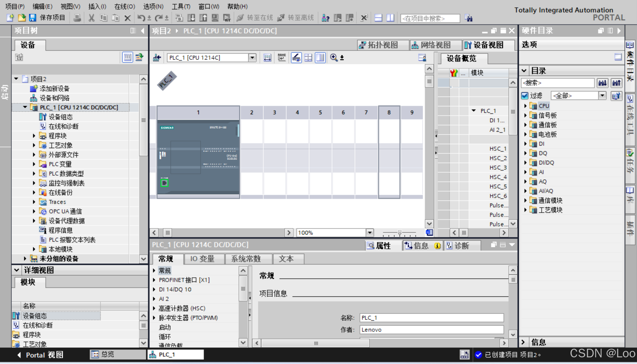
Task: Split editor space horizontally
Action: [x=378, y=18]
